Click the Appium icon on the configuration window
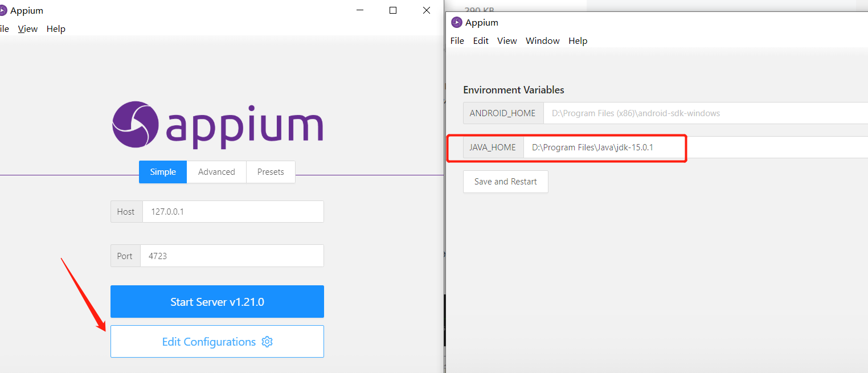This screenshot has width=868, height=373. [457, 22]
